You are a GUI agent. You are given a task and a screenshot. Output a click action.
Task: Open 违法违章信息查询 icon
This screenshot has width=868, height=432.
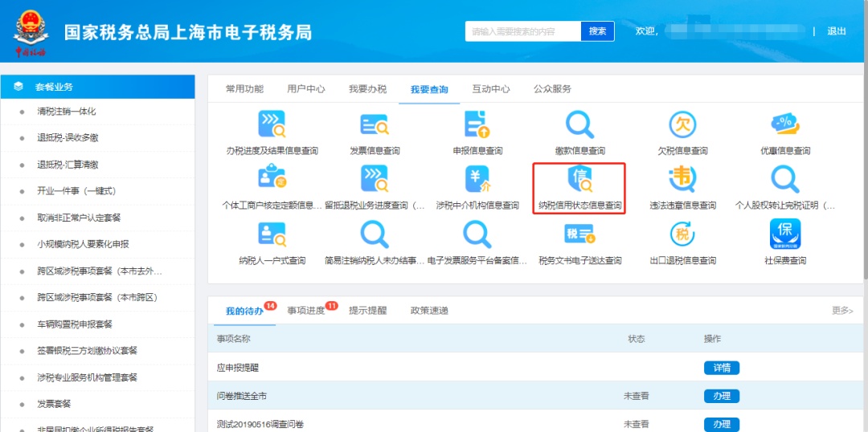pos(682,181)
